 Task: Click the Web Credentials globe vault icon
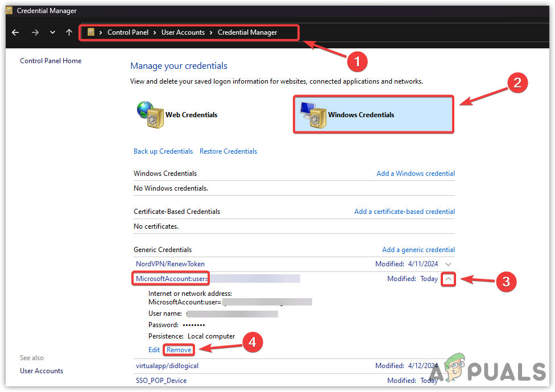[151, 115]
